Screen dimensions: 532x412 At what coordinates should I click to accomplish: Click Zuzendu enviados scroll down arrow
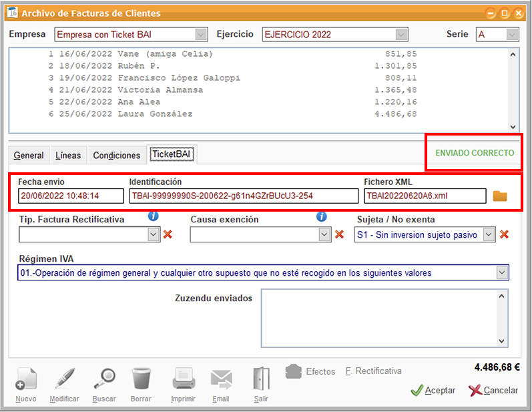click(502, 341)
